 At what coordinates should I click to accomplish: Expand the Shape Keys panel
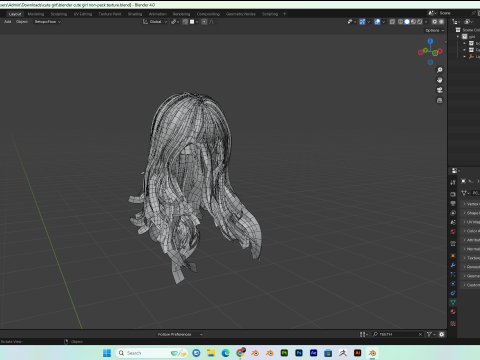[471, 213]
